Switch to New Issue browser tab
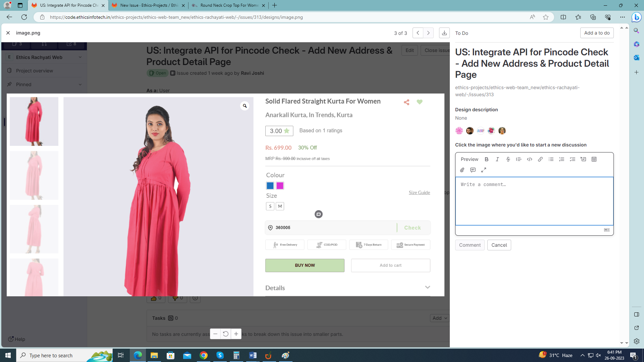Screen dimensions: 644x362 pos(149,5)
